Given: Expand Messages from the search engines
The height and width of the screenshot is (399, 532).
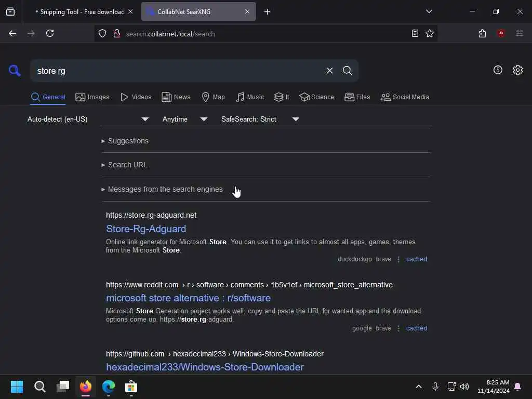Looking at the screenshot, I should click(162, 189).
